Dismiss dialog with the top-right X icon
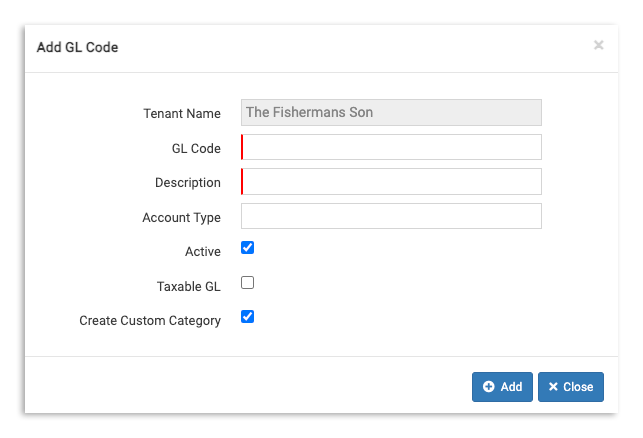Viewport: 643px width, 438px height. [x=598, y=45]
